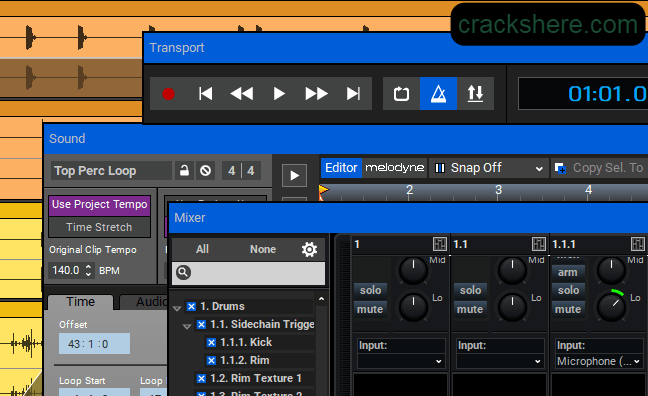Open channel 1.1 strip layout icon

(x=539, y=244)
